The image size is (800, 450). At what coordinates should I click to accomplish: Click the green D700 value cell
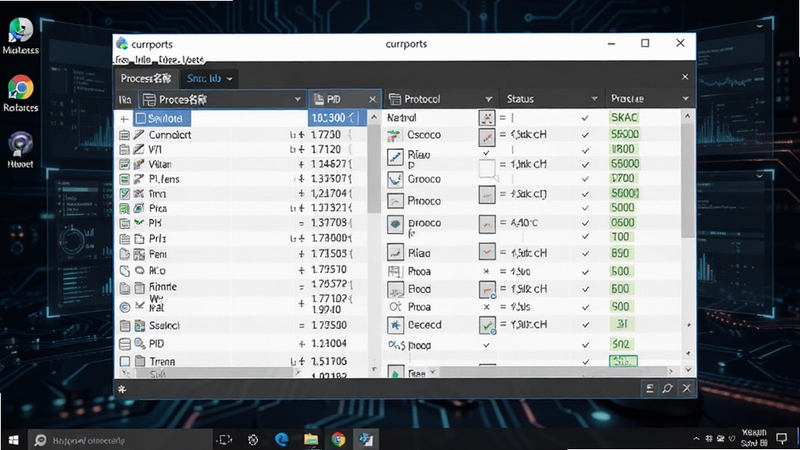click(623, 178)
